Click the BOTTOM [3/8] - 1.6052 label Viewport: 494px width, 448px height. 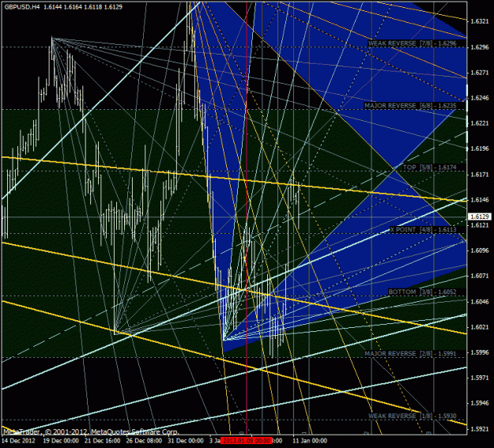[422, 292]
